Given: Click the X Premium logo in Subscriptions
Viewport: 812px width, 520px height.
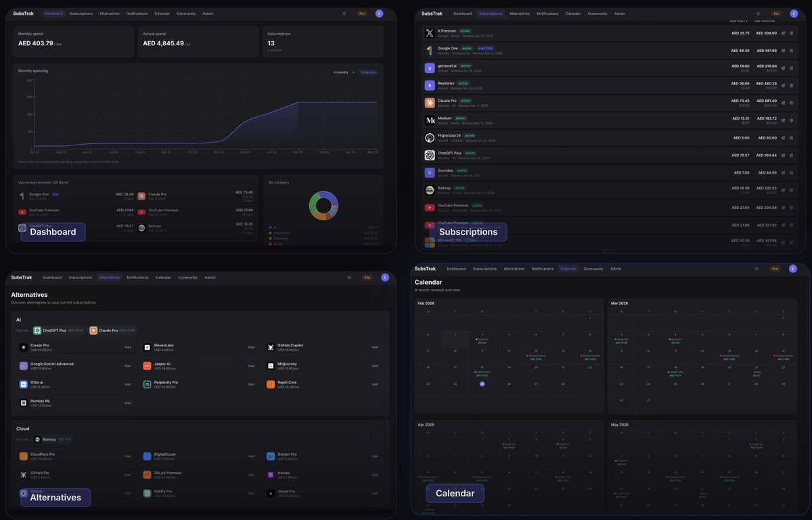Looking at the screenshot, I should (x=429, y=33).
